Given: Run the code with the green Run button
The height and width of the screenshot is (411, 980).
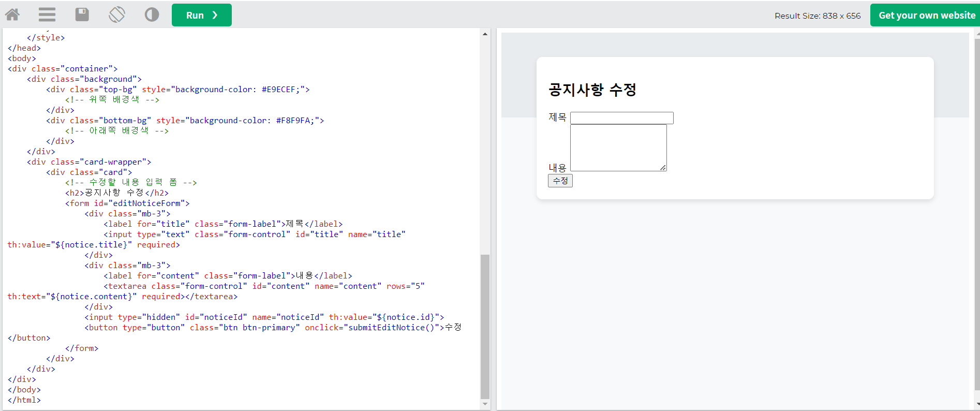Looking at the screenshot, I should coord(202,15).
